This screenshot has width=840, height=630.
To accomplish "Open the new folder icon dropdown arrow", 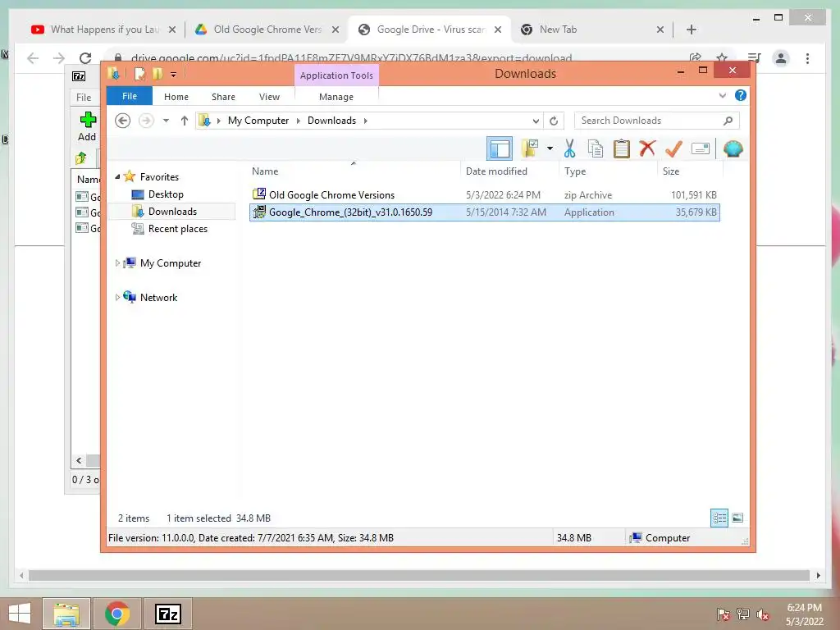I will pyautogui.click(x=550, y=148).
